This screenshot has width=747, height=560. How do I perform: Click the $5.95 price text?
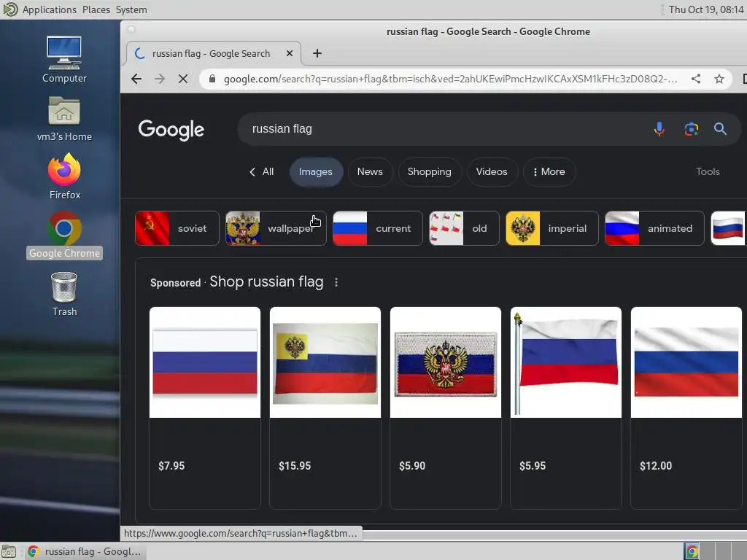tap(533, 466)
